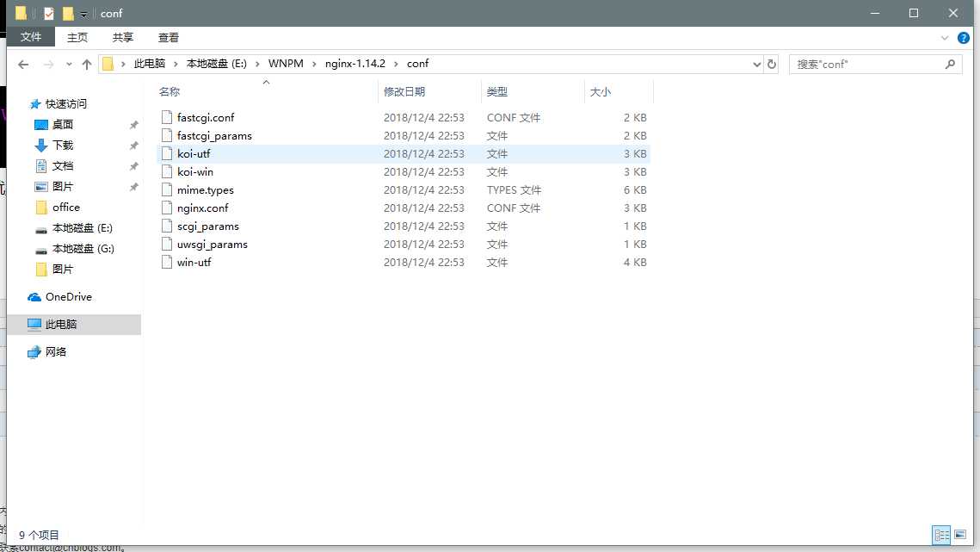Click the search magnifier icon
Viewport: 980px width, 552px height.
(x=950, y=64)
